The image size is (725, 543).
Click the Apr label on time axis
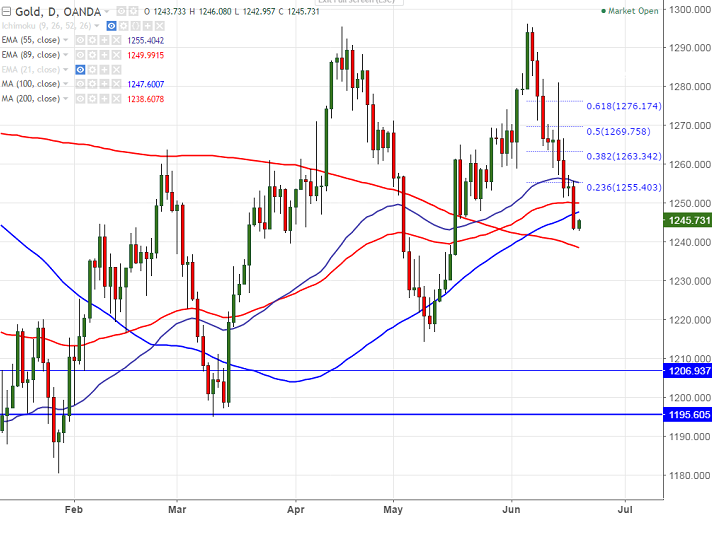click(x=295, y=510)
